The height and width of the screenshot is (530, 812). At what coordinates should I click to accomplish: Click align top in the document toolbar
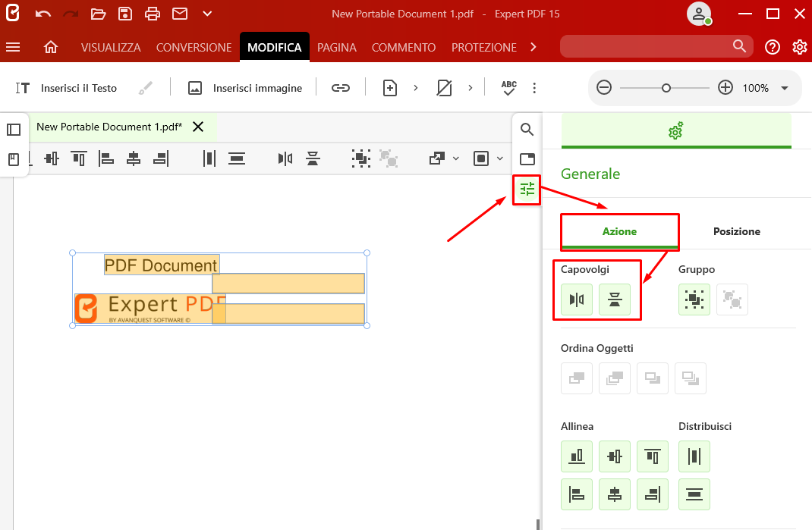[x=79, y=158]
